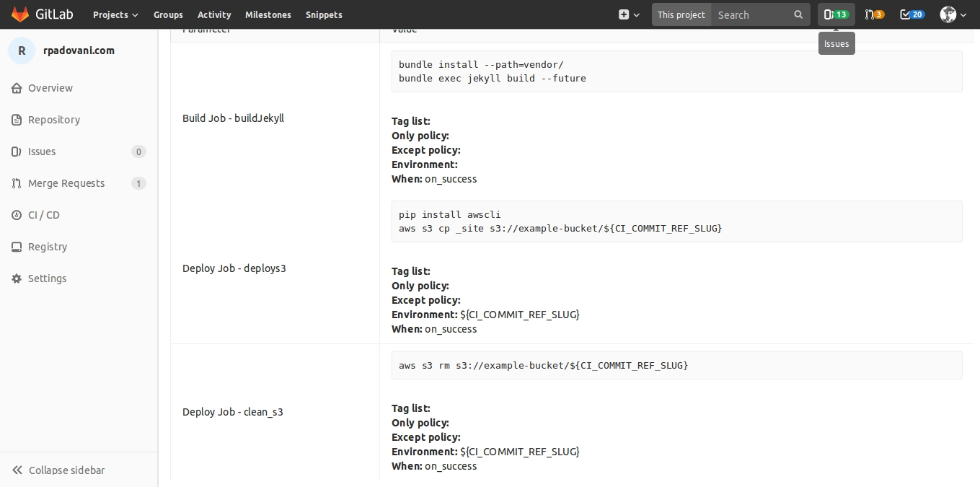Viewport: 980px width, 487px height.
Task: Click the bundle exec jekyll build code line
Action: click(x=493, y=78)
